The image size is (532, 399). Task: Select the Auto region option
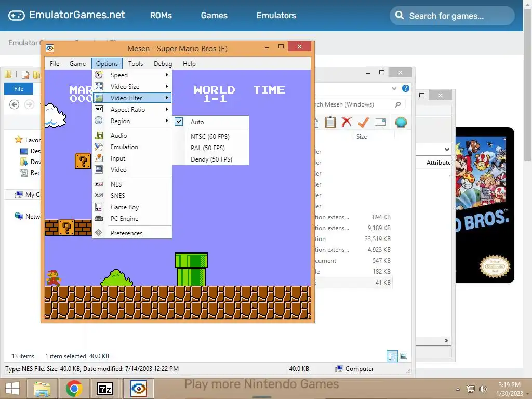pyautogui.click(x=211, y=122)
